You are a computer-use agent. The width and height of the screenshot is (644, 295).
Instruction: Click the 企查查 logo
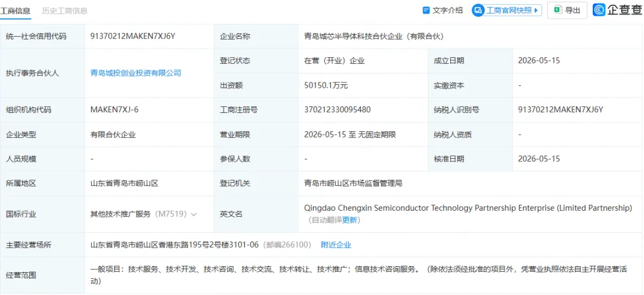pos(617,10)
